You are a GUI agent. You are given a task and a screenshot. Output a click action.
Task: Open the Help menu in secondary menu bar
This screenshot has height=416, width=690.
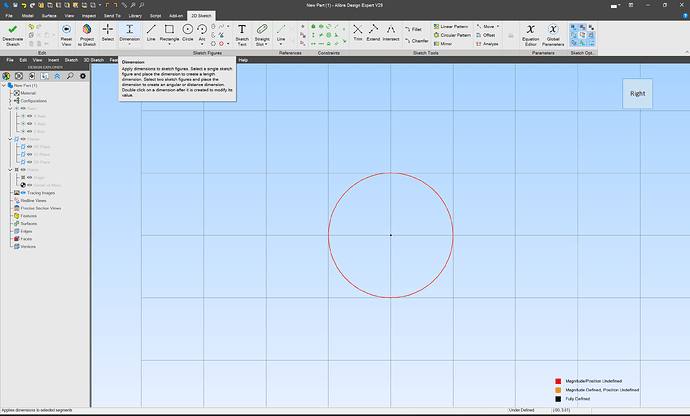pyautogui.click(x=243, y=60)
